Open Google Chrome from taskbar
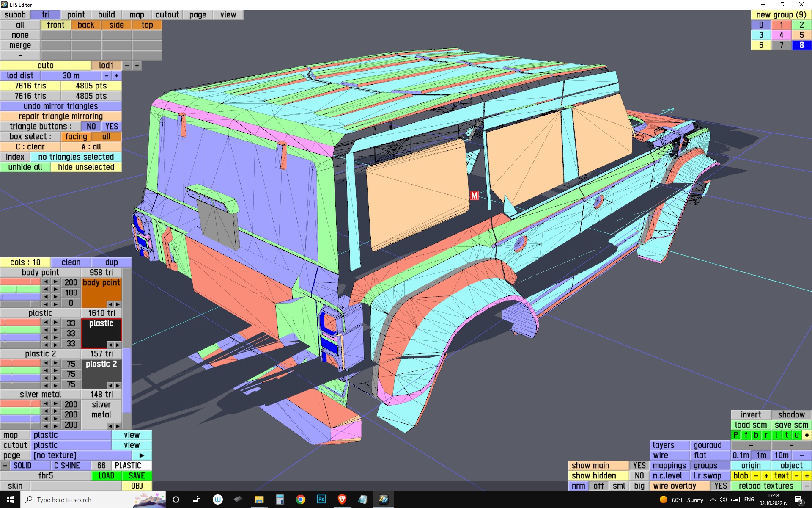This screenshot has height=508, width=812. 300,500
